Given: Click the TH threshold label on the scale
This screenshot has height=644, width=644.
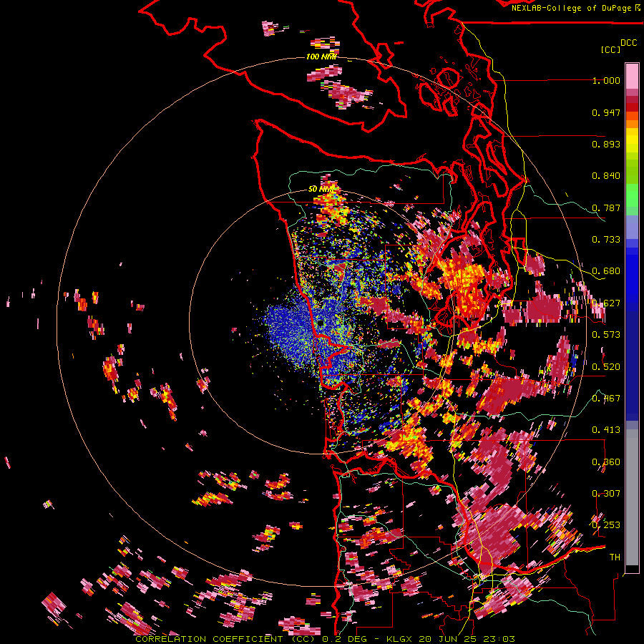Looking at the screenshot, I should coord(615,557).
